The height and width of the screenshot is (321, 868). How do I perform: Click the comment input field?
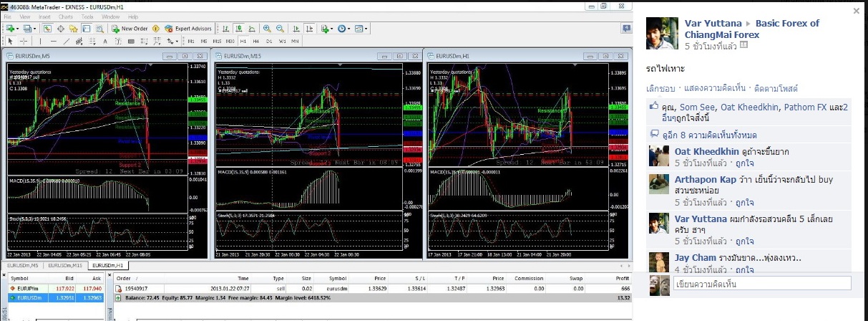761,284
